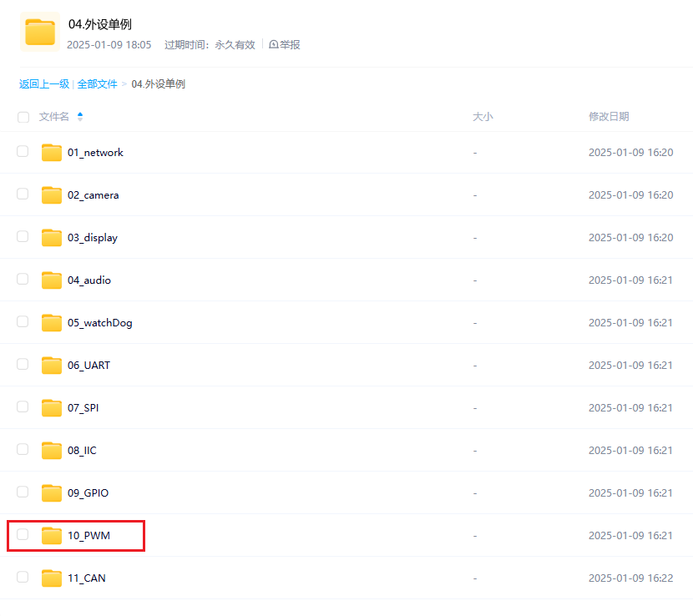This screenshot has width=693, height=616.
Task: Open the 09_GPIO folder icon
Action: click(51, 492)
